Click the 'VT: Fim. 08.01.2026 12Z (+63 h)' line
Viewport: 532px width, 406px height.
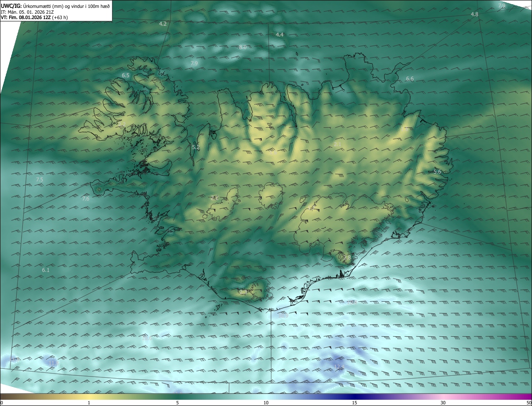point(34,17)
